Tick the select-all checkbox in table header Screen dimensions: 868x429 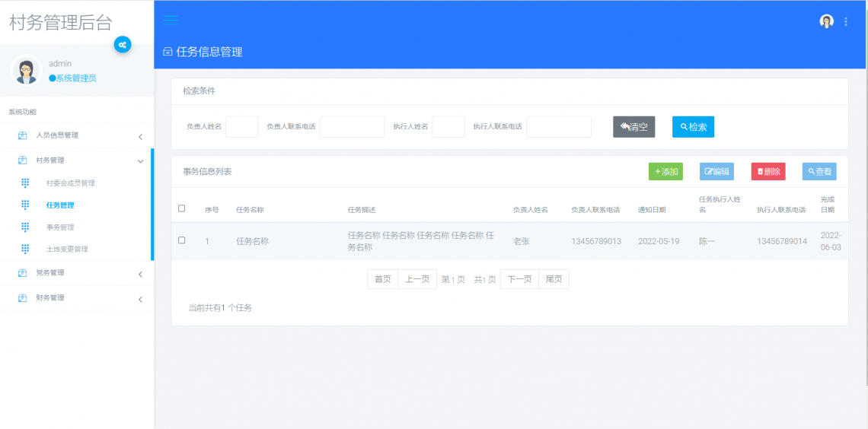tap(181, 208)
